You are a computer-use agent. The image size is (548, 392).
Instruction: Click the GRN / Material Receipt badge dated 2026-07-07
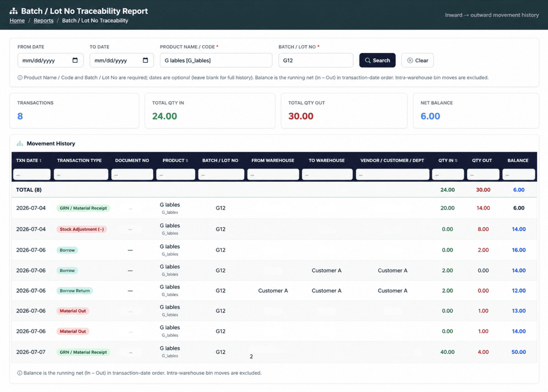83,352
